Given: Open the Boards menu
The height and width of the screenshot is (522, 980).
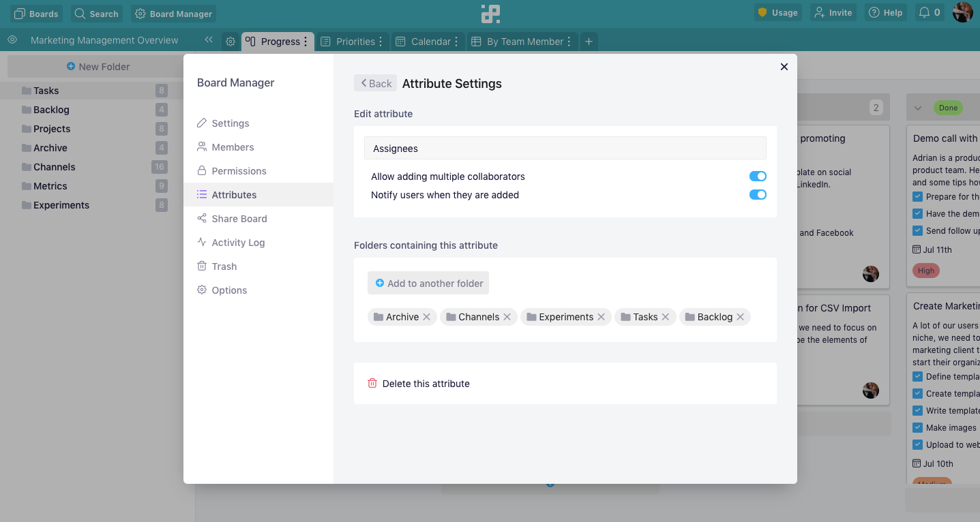Looking at the screenshot, I should click(37, 13).
